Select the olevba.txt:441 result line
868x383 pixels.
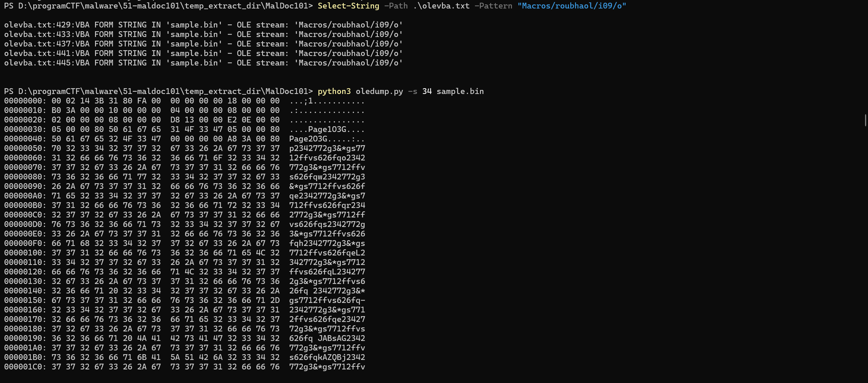[x=203, y=53]
